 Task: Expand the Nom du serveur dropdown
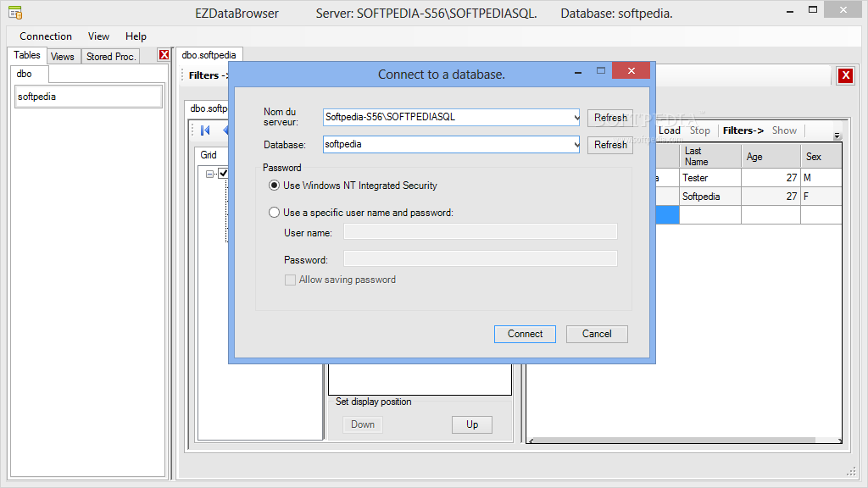click(x=576, y=117)
